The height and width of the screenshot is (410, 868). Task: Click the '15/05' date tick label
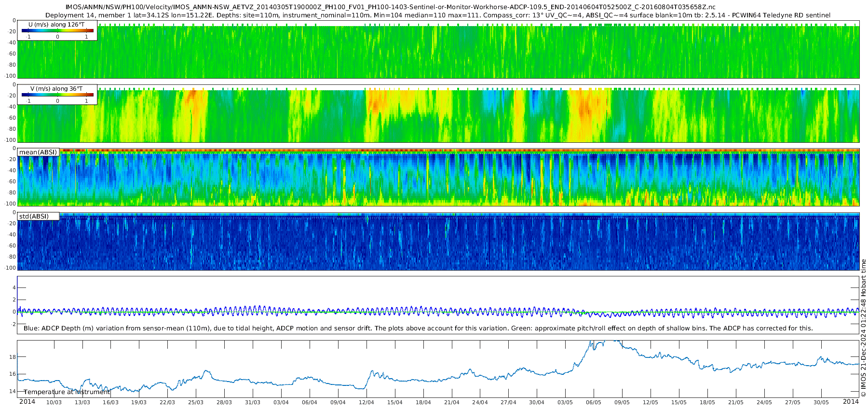[x=679, y=402]
